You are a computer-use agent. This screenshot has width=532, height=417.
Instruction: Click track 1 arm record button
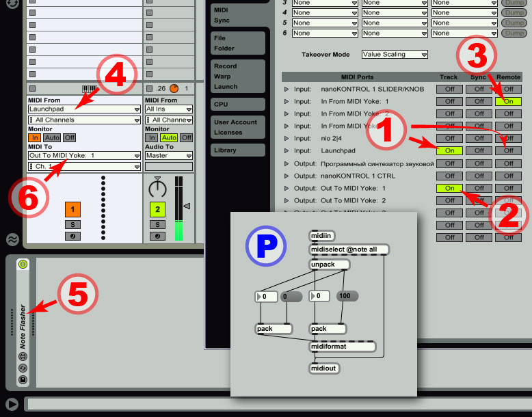(x=72, y=236)
